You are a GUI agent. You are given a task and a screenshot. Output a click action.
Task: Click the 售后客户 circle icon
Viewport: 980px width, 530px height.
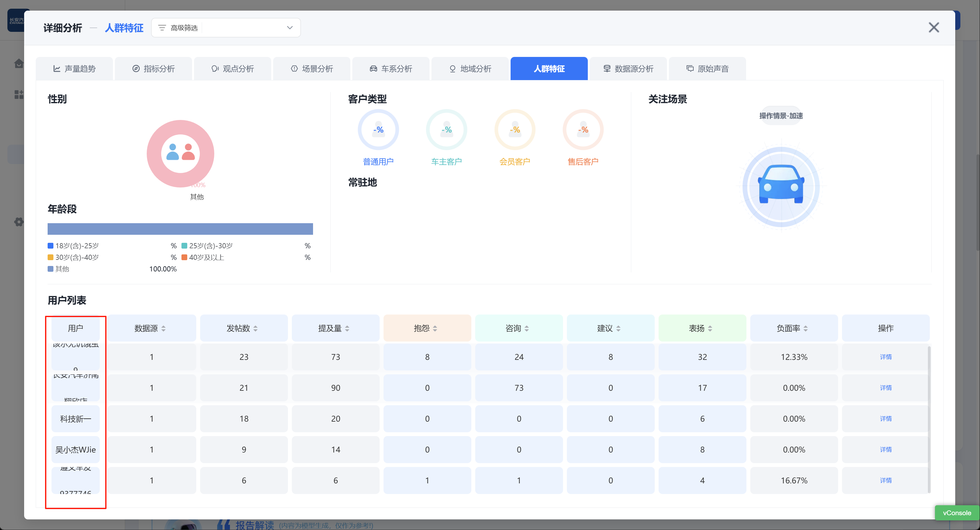[x=583, y=130]
